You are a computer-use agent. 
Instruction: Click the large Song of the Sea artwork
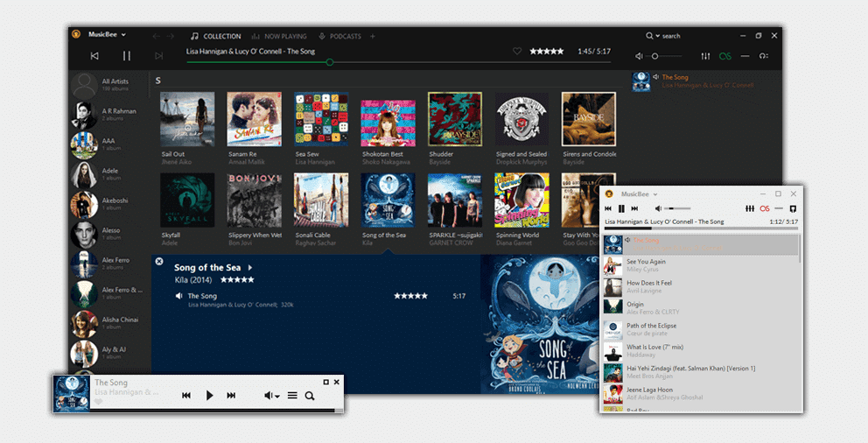[540, 324]
